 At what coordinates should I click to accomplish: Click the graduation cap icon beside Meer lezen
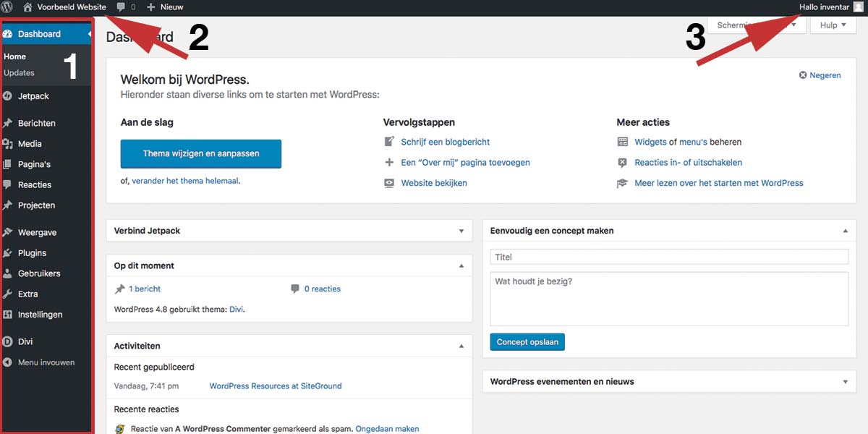click(x=623, y=183)
